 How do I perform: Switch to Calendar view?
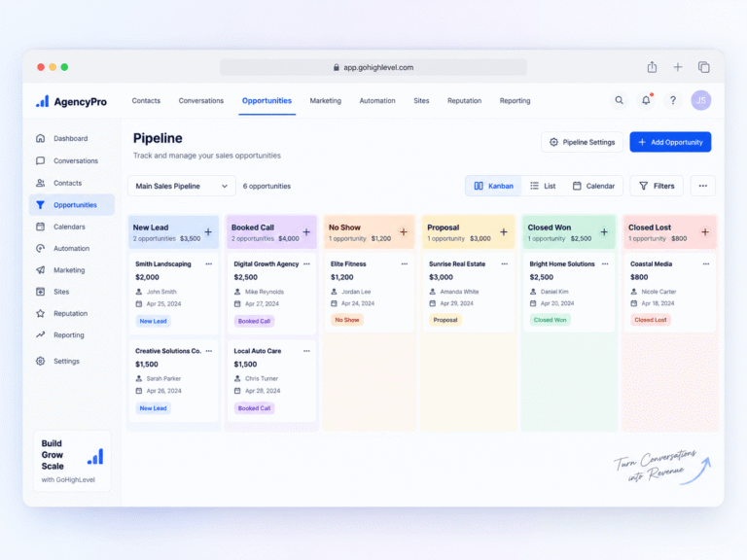(593, 186)
